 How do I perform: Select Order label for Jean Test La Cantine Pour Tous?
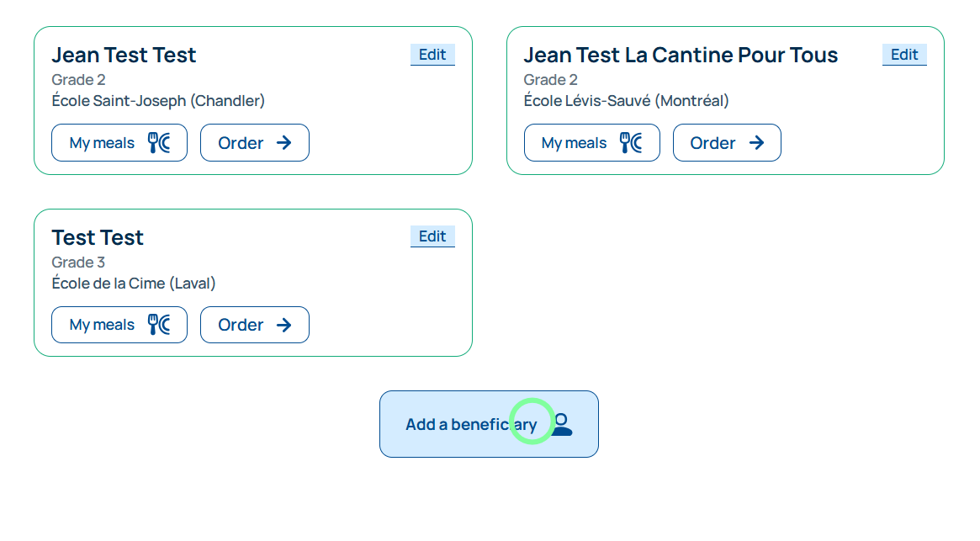712,143
